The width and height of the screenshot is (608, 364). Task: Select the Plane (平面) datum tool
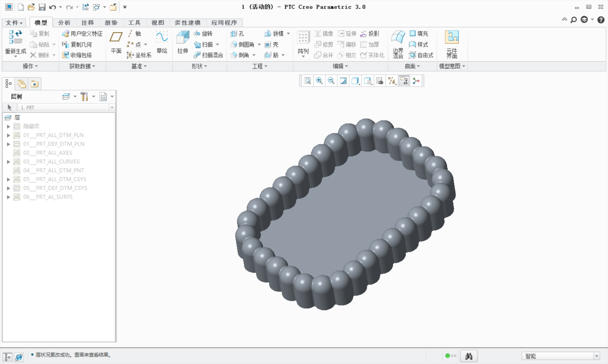(x=116, y=42)
